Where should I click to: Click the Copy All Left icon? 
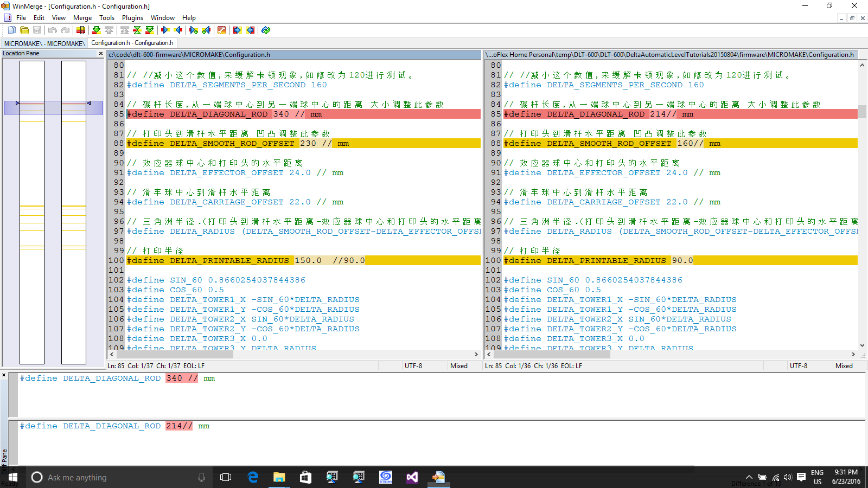(250, 30)
